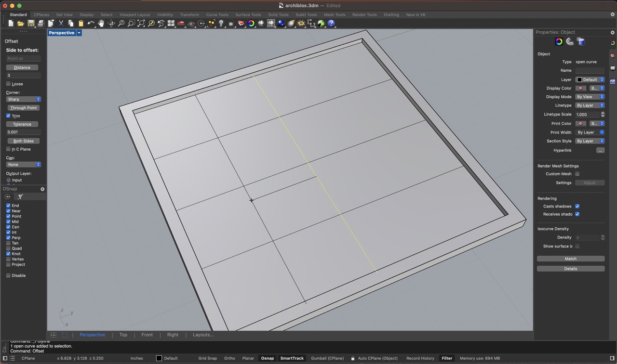Open the Display Mode By View dropdown
Image resolution: width=617 pixels, height=364 pixels.
pos(590,97)
